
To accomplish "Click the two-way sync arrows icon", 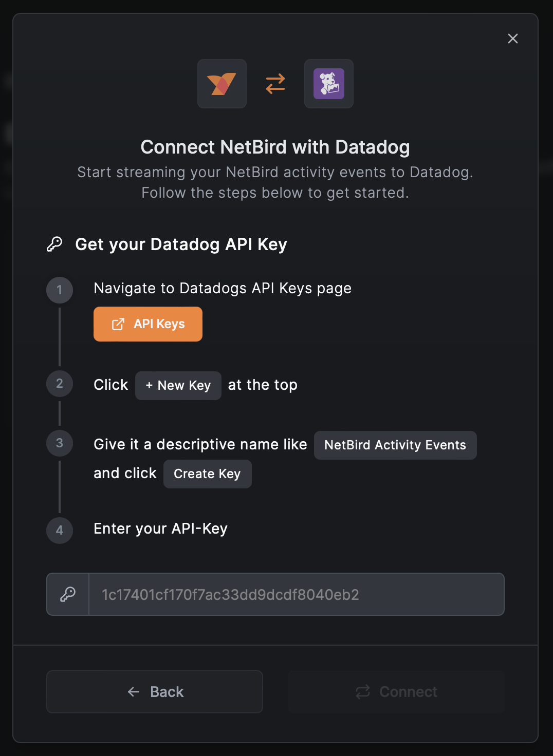I will [x=275, y=84].
